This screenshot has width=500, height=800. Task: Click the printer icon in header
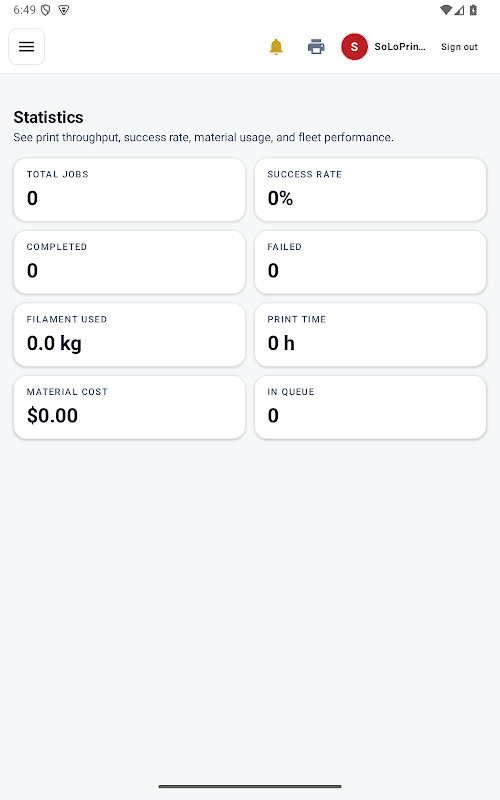316,47
